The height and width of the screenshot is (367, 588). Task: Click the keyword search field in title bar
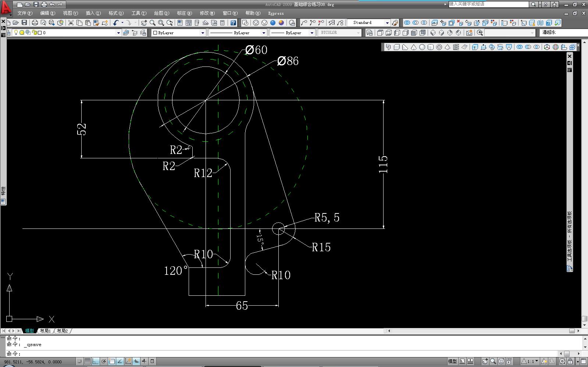point(489,4)
